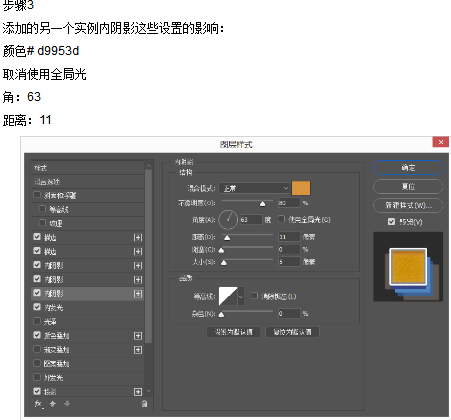Click plus icon on 投影 row
The width and height of the screenshot is (451, 420).
tap(138, 392)
